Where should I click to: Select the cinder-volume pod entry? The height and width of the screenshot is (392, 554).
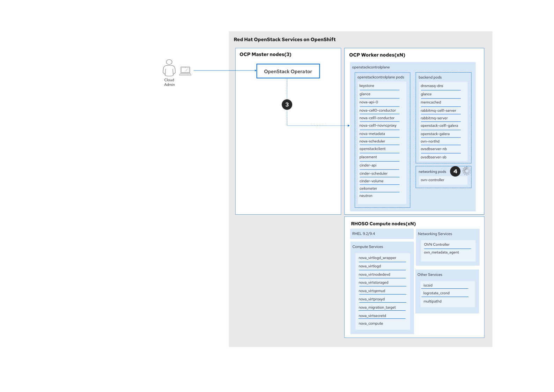[x=371, y=181]
